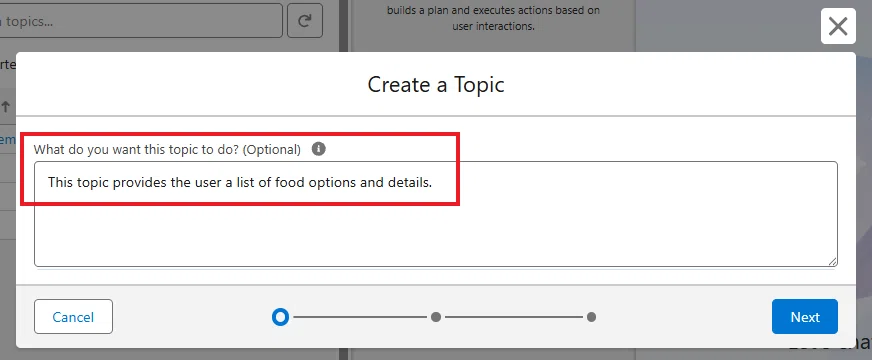Click the sort arrow in the background table

pyautogui.click(x=6, y=106)
